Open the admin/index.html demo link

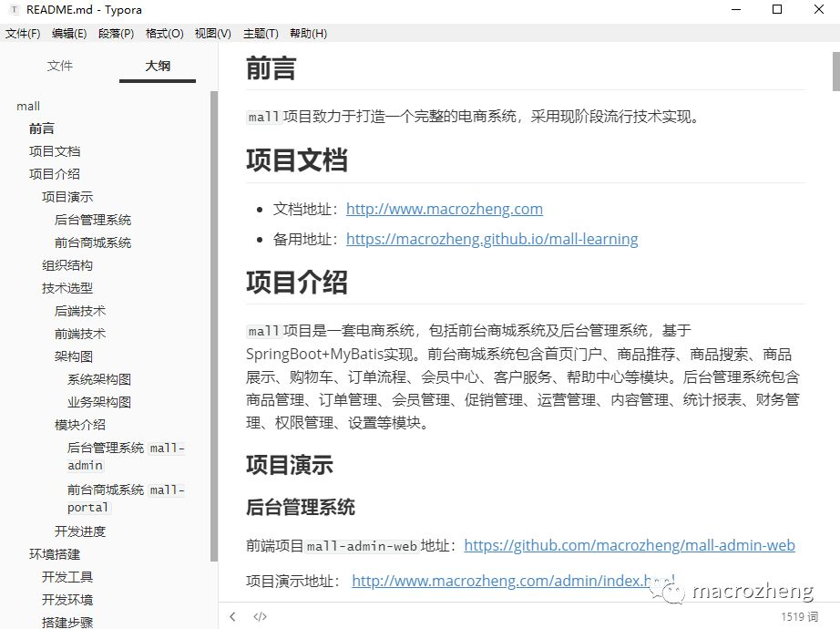click(513, 581)
